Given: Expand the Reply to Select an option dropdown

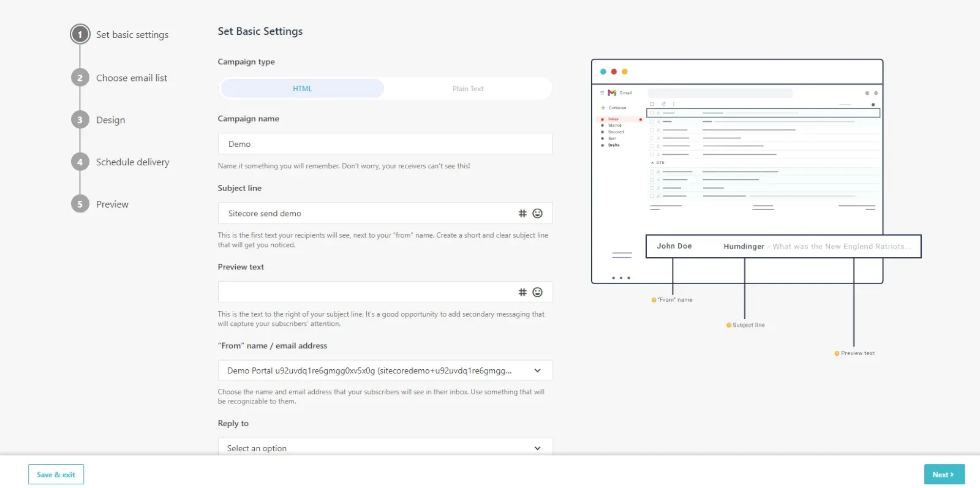Looking at the screenshot, I should tap(385, 447).
